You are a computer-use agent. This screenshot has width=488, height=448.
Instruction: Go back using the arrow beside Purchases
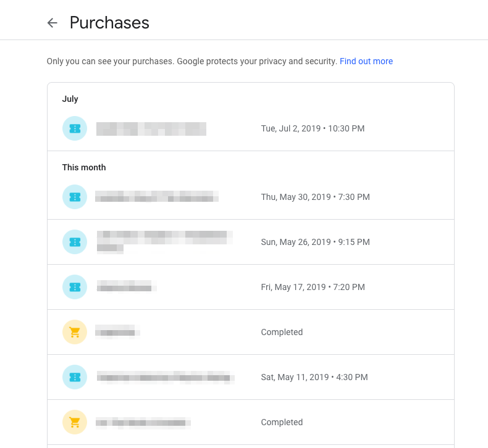[x=53, y=23]
